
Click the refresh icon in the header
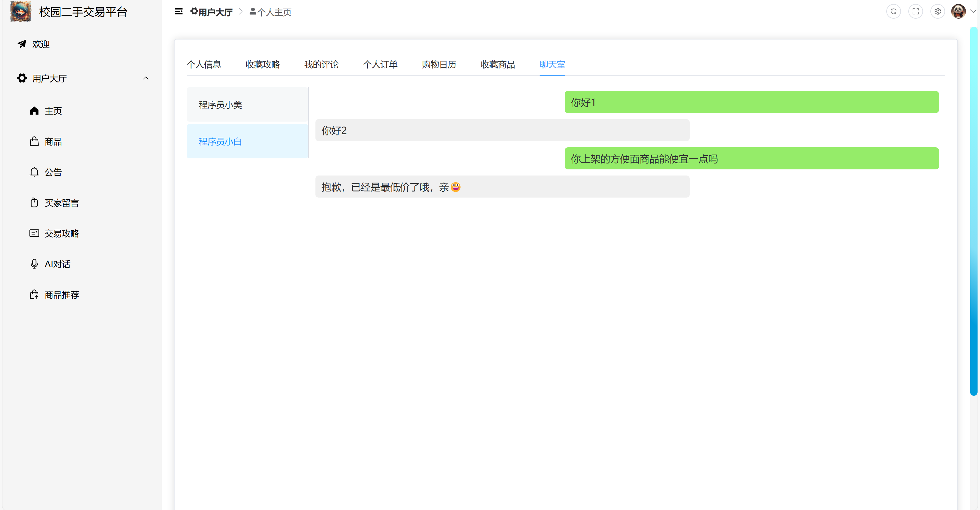tap(893, 11)
